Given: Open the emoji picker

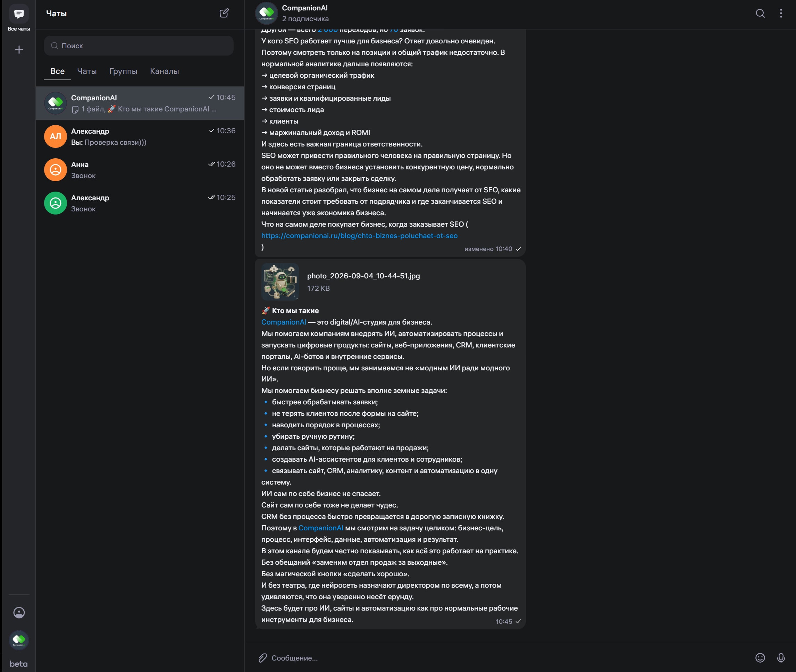Looking at the screenshot, I should pos(760,657).
